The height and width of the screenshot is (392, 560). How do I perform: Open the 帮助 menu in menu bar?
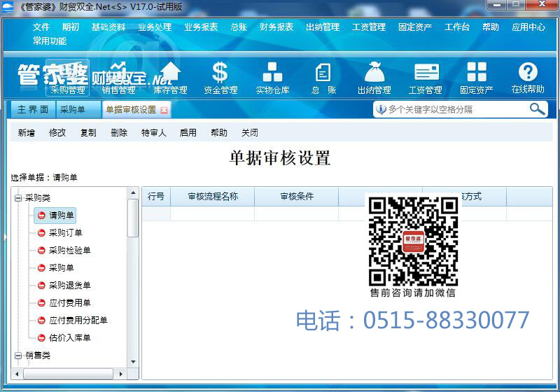tap(491, 27)
